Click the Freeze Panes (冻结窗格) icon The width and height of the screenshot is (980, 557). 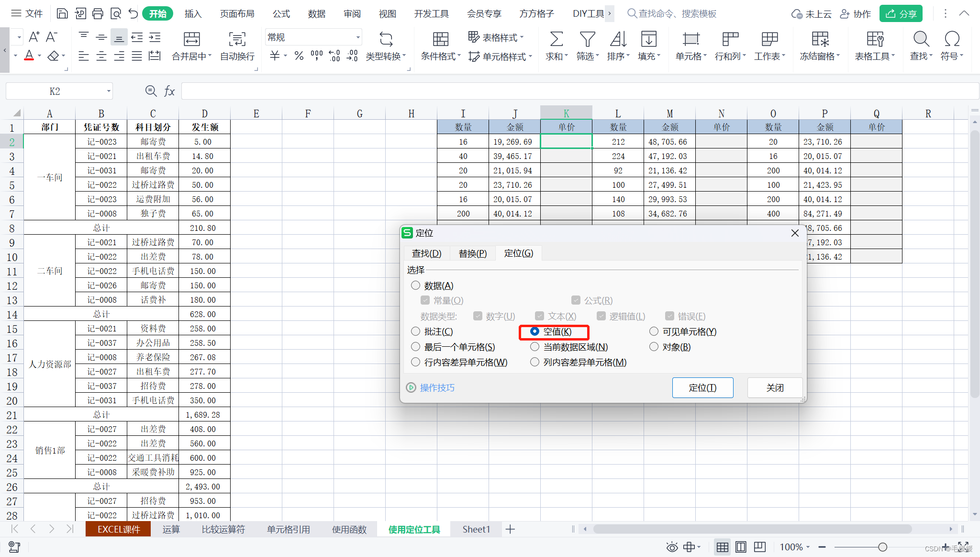tap(820, 39)
